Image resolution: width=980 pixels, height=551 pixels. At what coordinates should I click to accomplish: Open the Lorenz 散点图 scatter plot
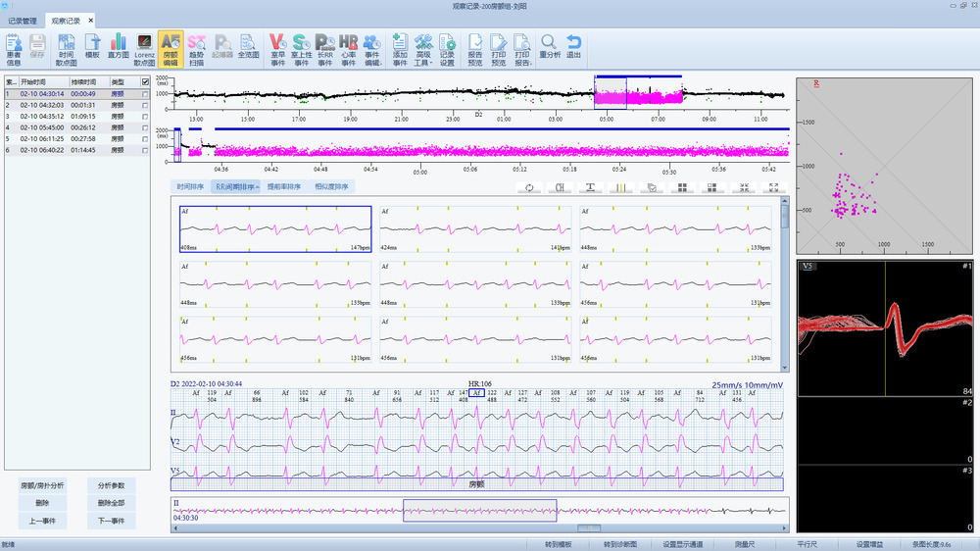pos(144,48)
